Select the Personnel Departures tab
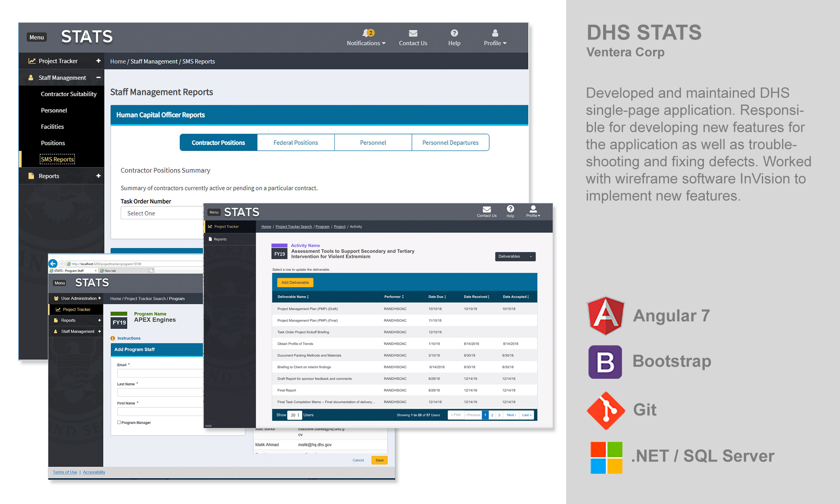The width and height of the screenshot is (840, 504). [451, 142]
